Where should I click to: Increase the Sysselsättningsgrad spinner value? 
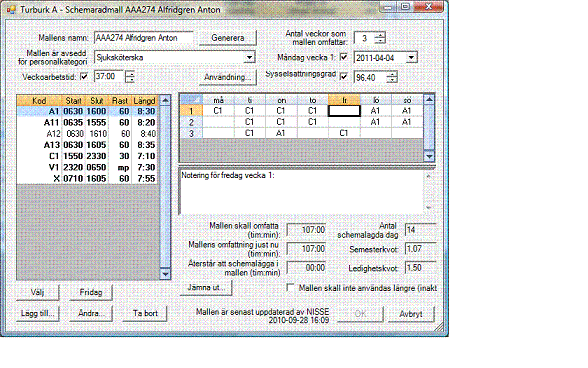coord(392,74)
